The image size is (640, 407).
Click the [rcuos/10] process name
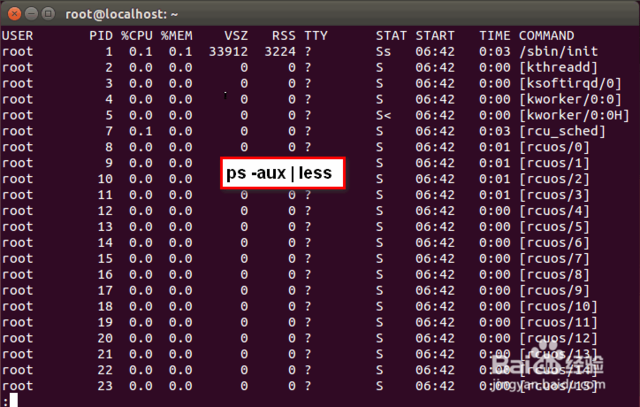(x=558, y=307)
